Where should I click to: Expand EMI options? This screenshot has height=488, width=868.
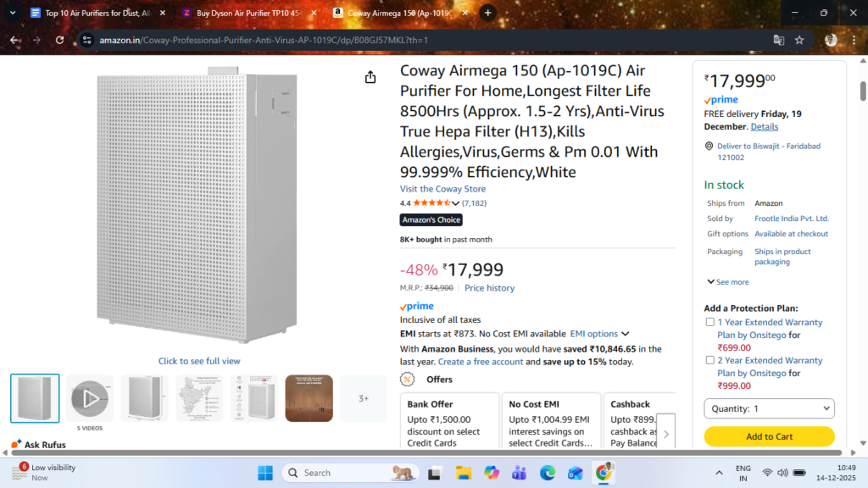[599, 334]
